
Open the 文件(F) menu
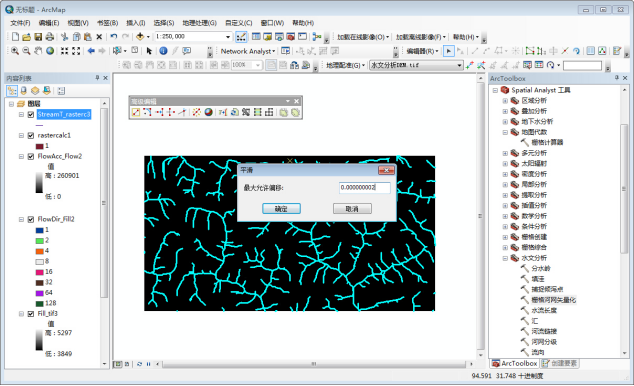tap(20, 23)
